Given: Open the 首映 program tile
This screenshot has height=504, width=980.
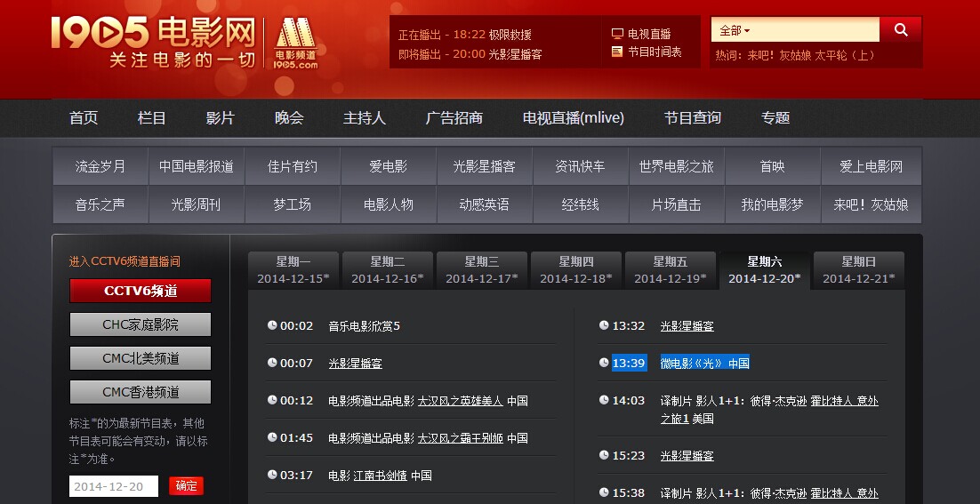Looking at the screenshot, I should (x=773, y=166).
